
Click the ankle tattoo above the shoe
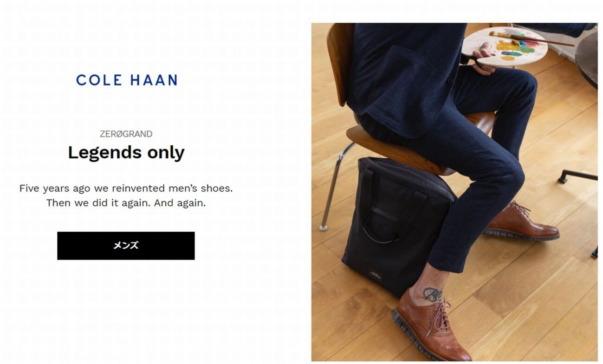[x=432, y=294]
